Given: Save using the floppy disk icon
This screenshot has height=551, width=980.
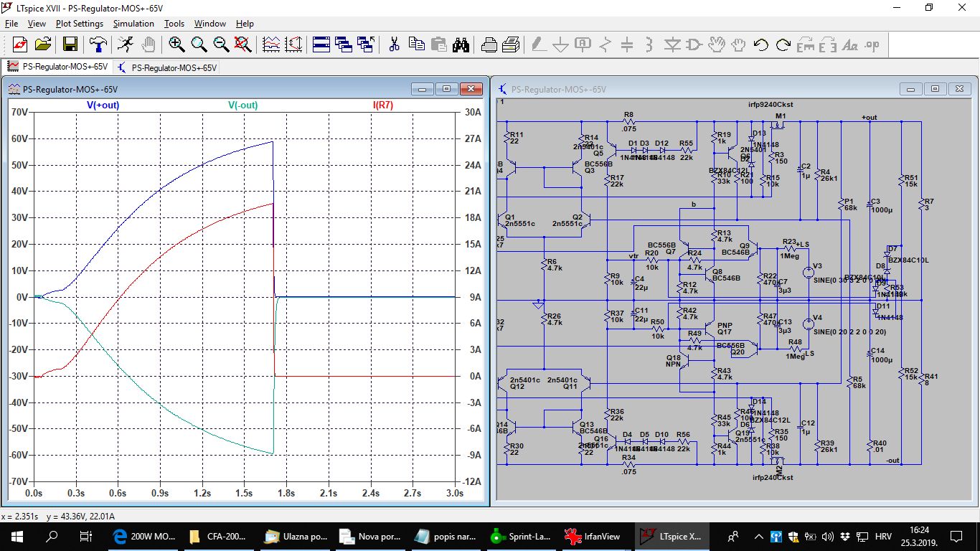Looking at the screenshot, I should (x=70, y=44).
